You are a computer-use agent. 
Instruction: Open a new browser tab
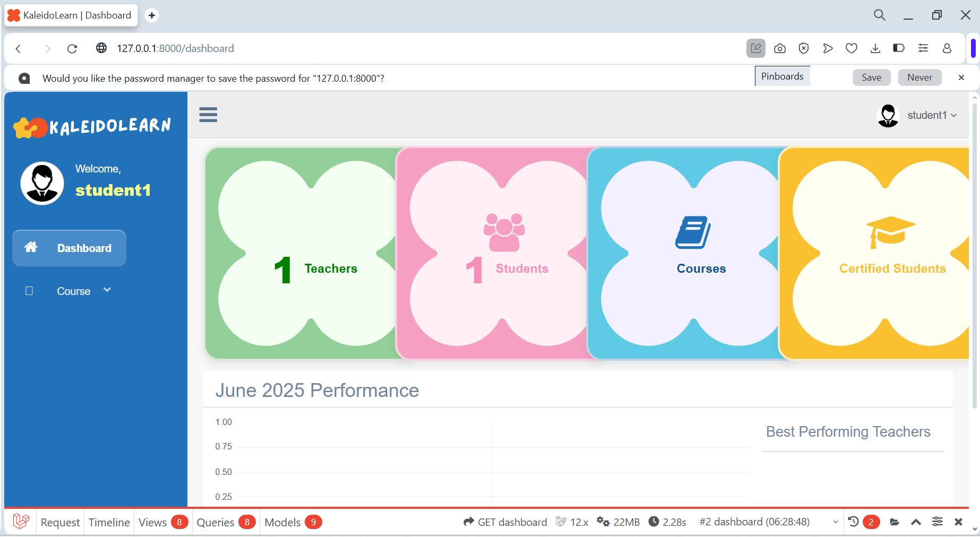pyautogui.click(x=152, y=15)
